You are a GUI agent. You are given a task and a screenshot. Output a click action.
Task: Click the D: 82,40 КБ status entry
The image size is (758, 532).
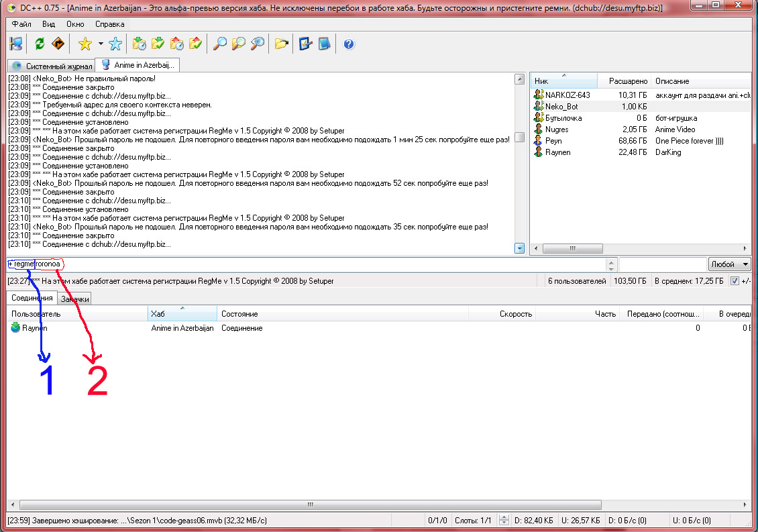click(534, 521)
